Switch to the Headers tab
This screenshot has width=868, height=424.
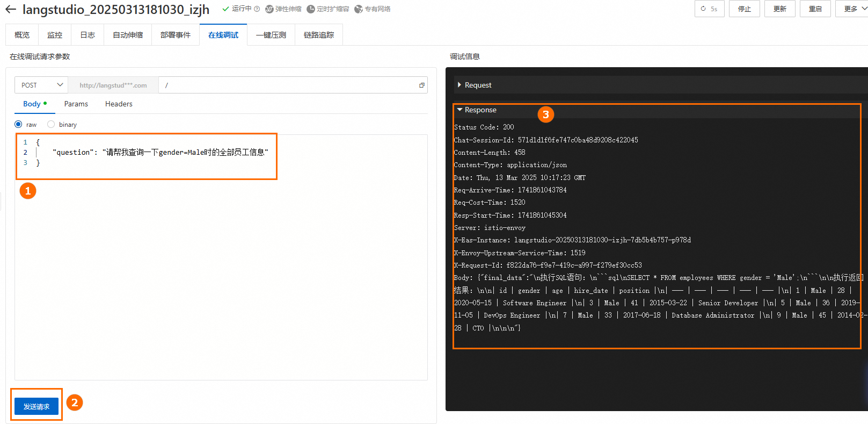click(x=119, y=104)
